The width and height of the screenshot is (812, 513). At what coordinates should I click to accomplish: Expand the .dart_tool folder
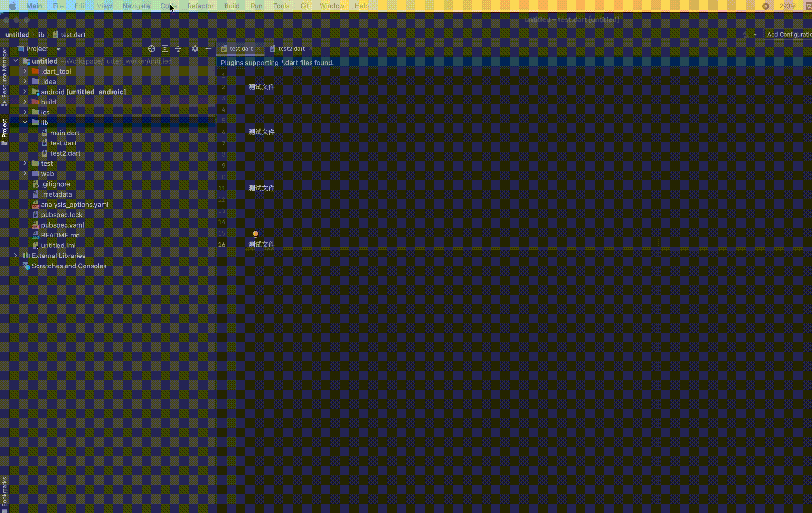click(x=25, y=71)
